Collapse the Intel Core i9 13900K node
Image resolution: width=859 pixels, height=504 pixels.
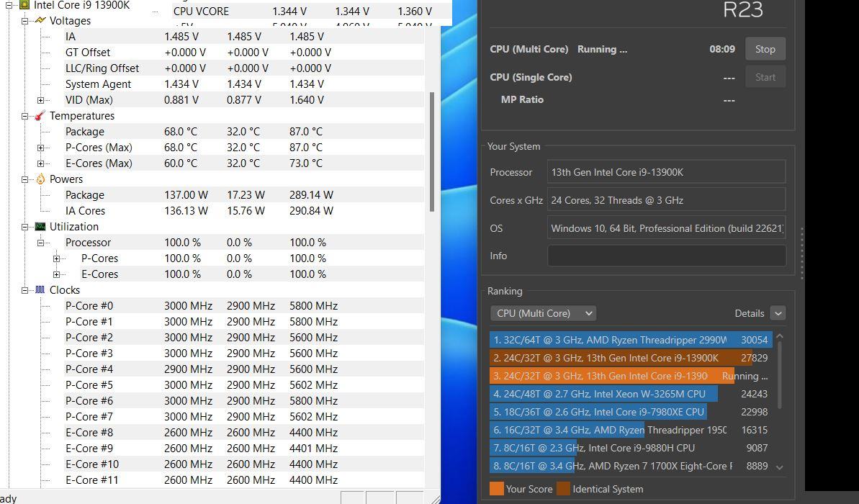click(9, 5)
